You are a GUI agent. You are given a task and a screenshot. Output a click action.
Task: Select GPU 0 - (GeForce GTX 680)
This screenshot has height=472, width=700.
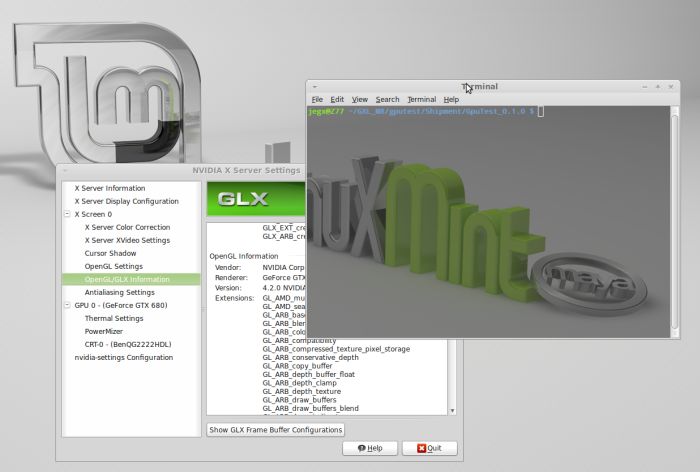(121, 305)
